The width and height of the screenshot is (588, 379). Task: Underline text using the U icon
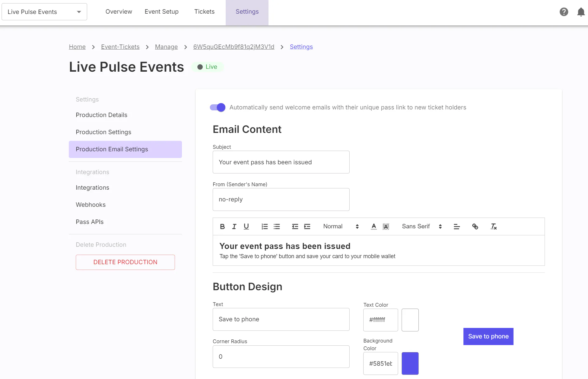pyautogui.click(x=246, y=226)
